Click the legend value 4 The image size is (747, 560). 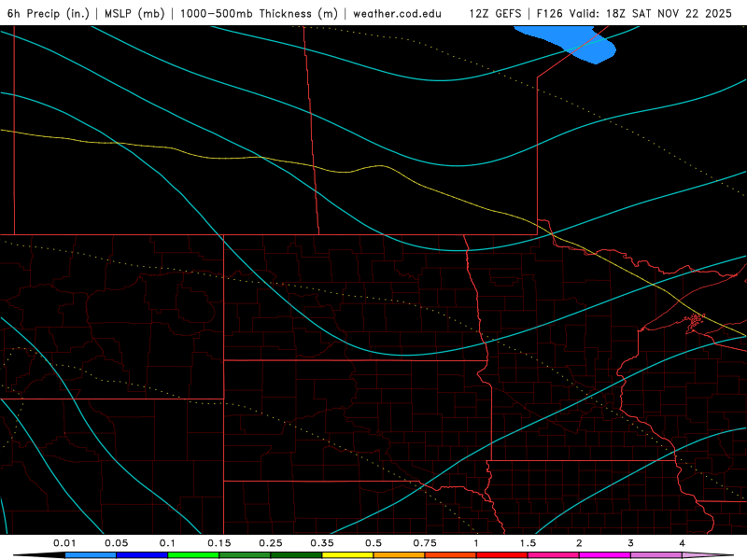683,543
